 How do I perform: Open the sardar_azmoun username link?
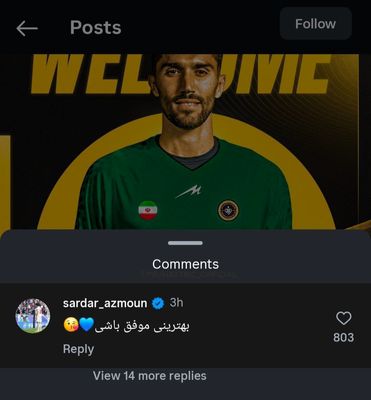(x=105, y=303)
